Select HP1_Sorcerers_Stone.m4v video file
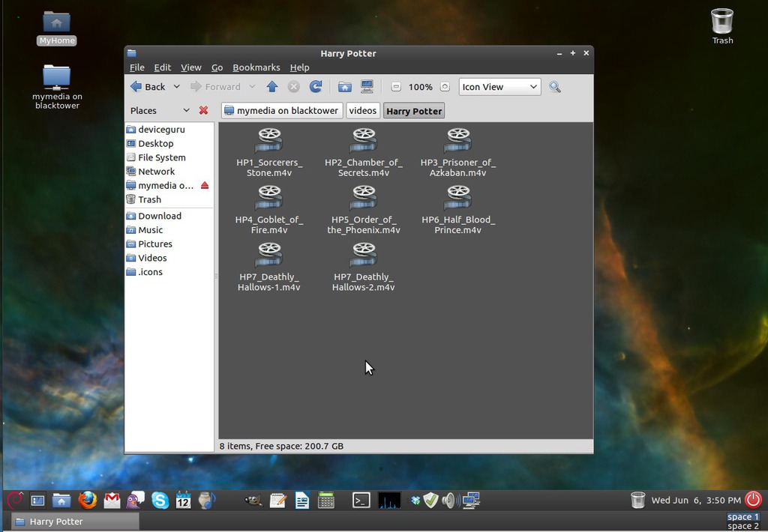 (269, 152)
